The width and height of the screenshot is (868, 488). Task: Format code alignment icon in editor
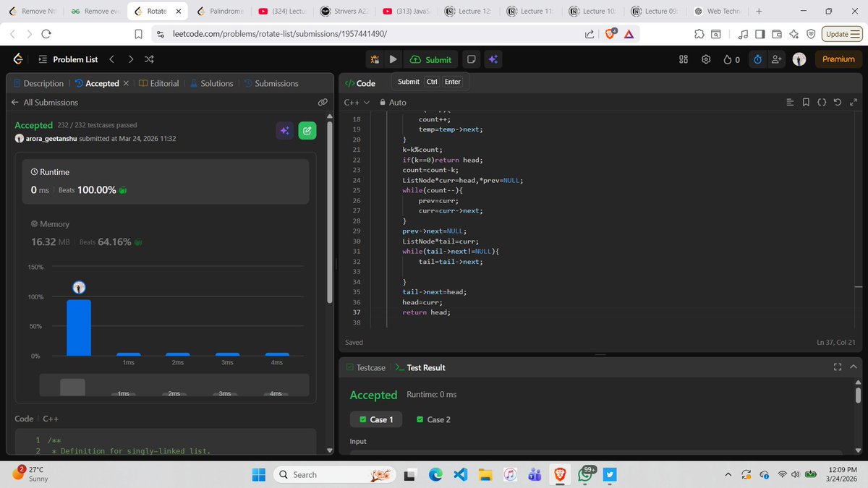click(x=790, y=103)
